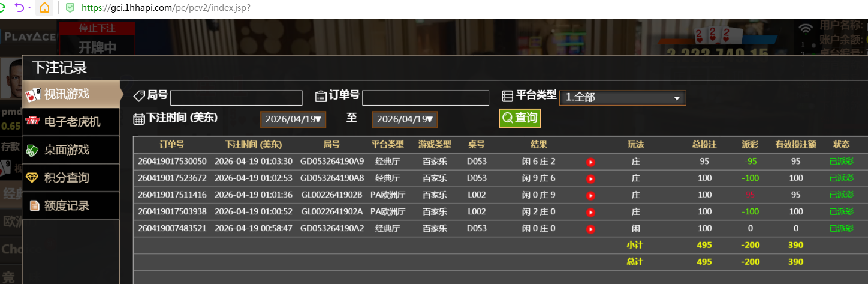Click the 总计 total row label

click(x=635, y=262)
